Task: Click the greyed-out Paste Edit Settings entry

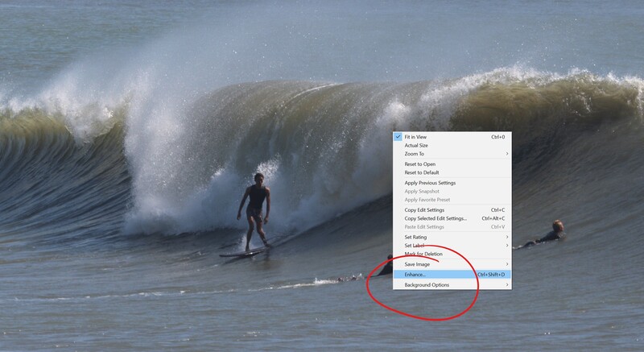Action: [452, 226]
